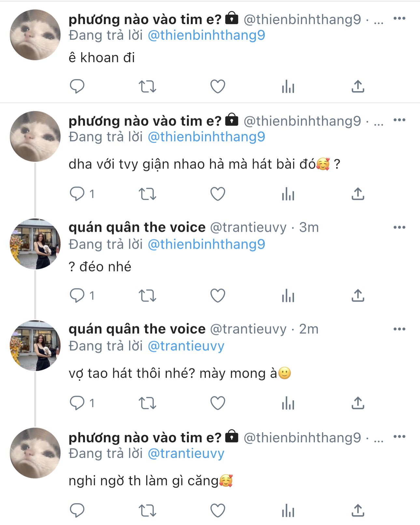Like the "vợ tao hát thôi nhé" tweet

click(x=217, y=404)
